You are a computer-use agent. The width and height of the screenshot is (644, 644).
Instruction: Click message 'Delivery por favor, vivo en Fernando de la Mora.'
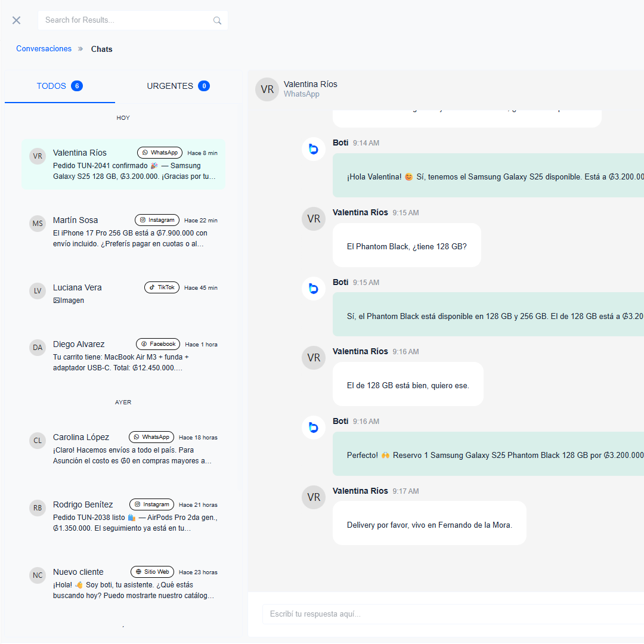429,523
